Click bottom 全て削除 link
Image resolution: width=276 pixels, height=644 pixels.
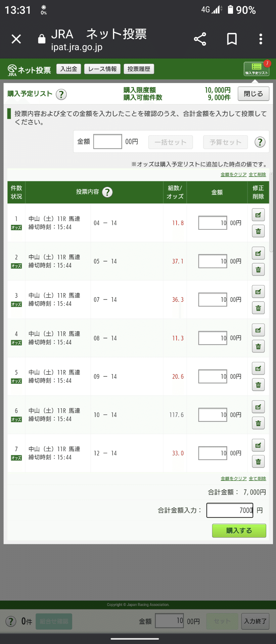(257, 478)
